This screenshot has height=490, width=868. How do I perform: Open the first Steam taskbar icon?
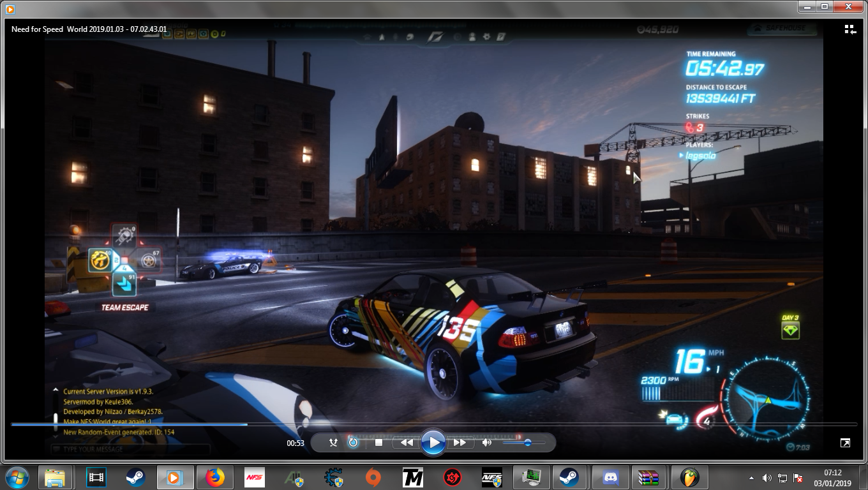coord(135,477)
